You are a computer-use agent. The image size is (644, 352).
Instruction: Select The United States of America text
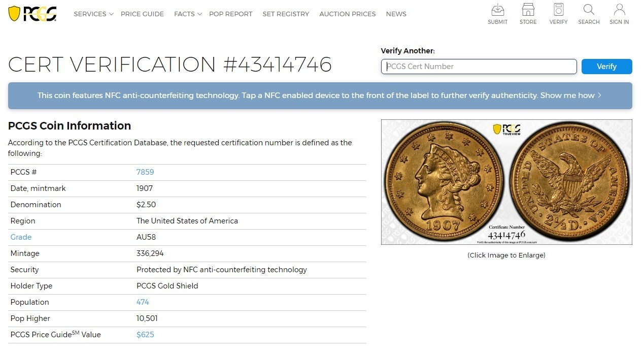pyautogui.click(x=187, y=221)
